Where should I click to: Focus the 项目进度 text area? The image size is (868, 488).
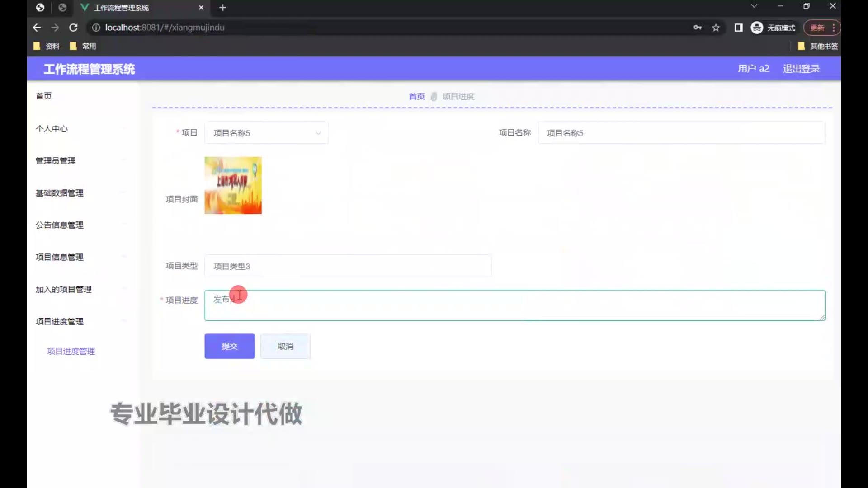click(x=514, y=305)
